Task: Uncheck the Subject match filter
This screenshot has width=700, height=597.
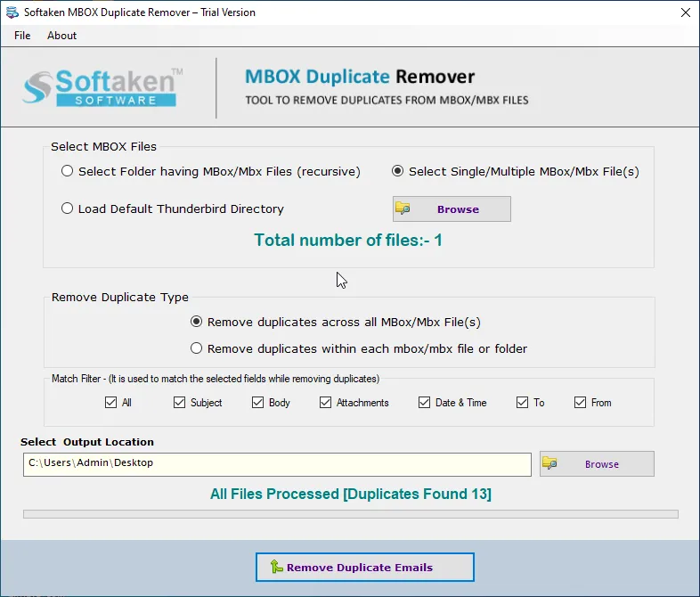Action: [180, 403]
